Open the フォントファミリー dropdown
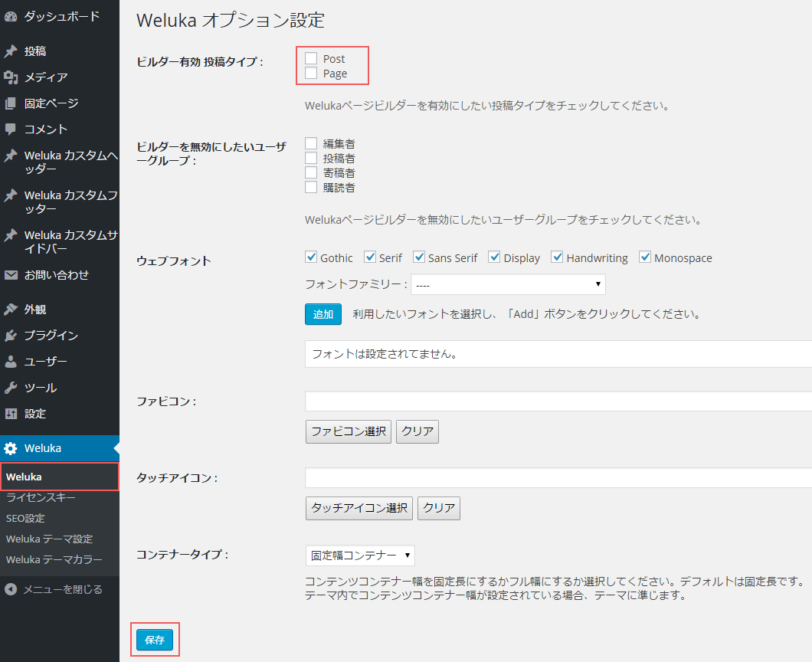 click(508, 284)
